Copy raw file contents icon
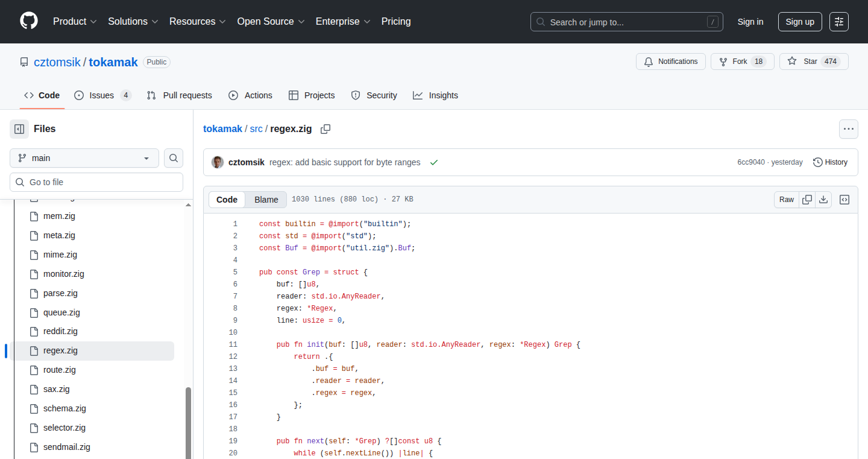This screenshot has width=868, height=459. [807, 200]
